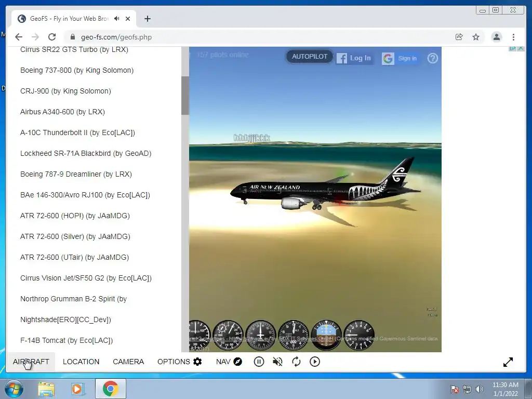Image resolution: width=532 pixels, height=399 pixels.
Task: Bookmark this page with the star icon
Action: (476, 37)
